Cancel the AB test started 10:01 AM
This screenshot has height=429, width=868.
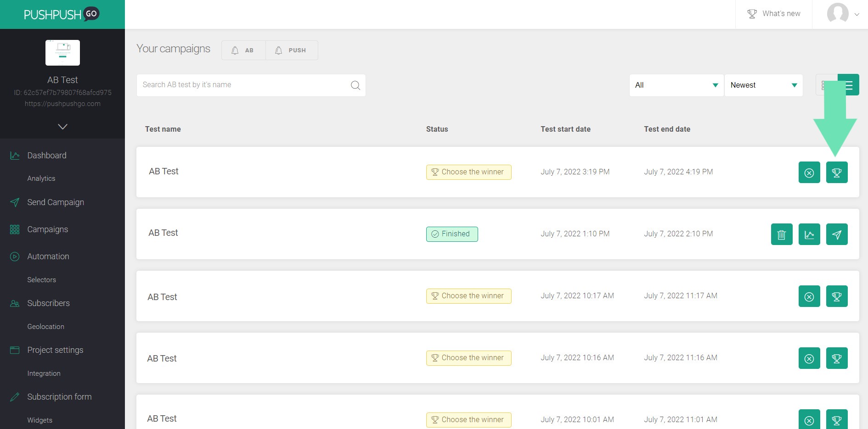tap(809, 419)
